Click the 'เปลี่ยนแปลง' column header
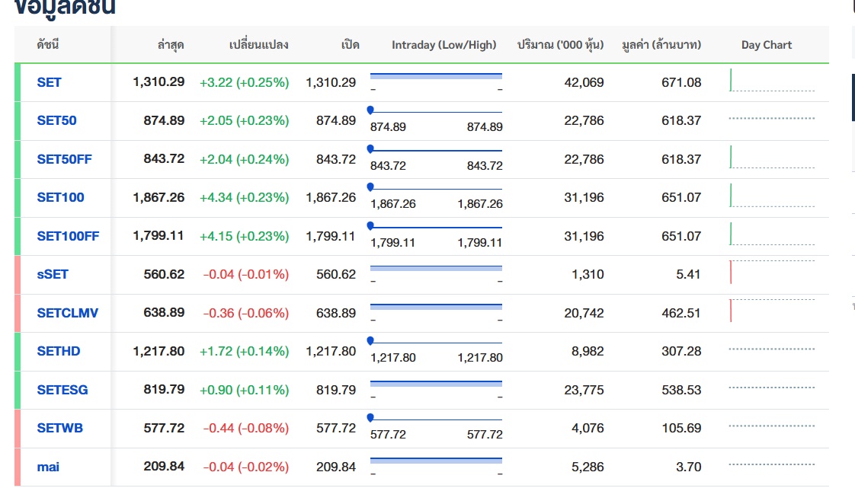 (258, 45)
